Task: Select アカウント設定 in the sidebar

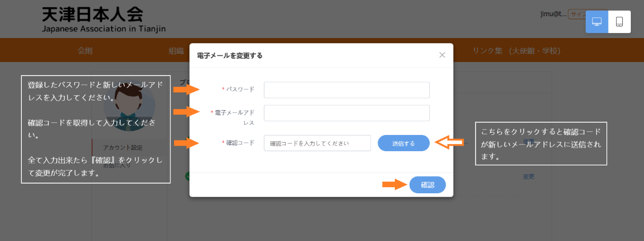Action: 123,148
